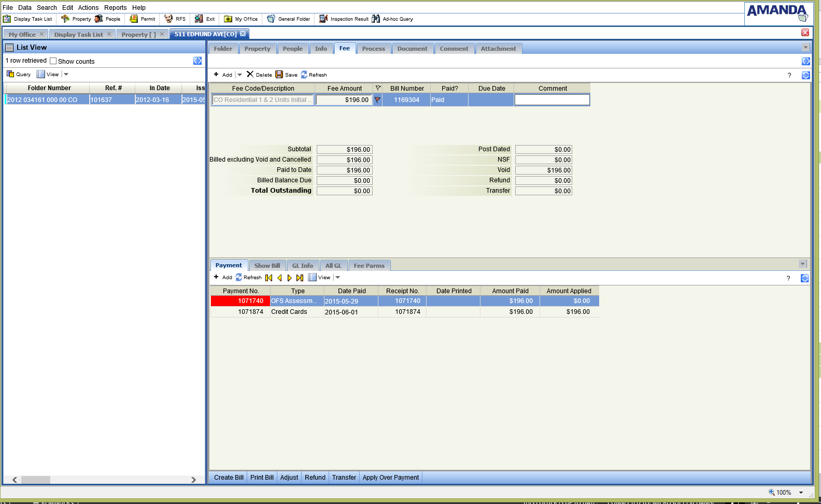Viewport: 821px width, 504px height.
Task: Jump to first payment record arrow
Action: [x=268, y=278]
